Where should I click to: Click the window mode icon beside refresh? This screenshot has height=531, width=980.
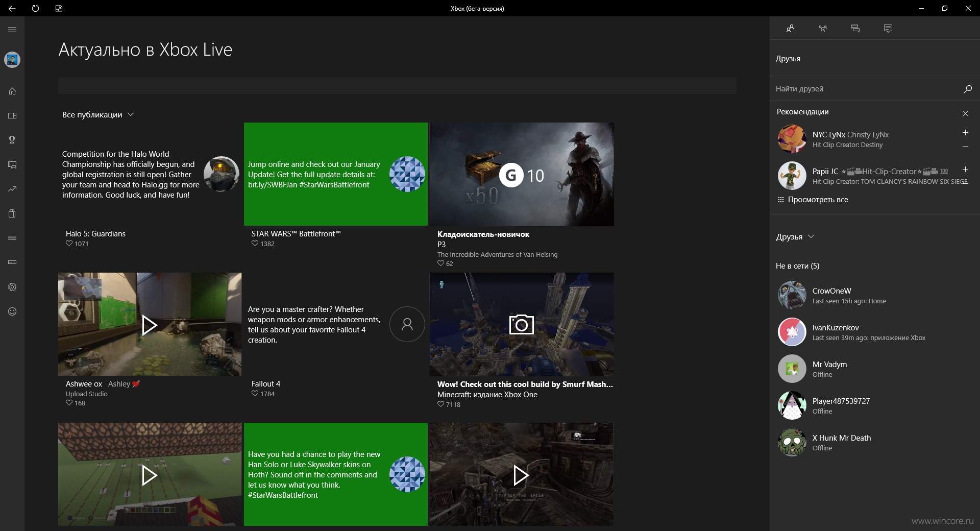[59, 8]
